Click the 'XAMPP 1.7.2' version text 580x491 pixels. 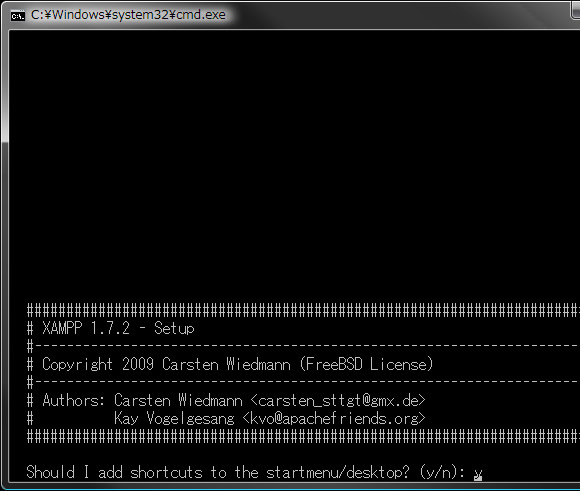pos(86,328)
